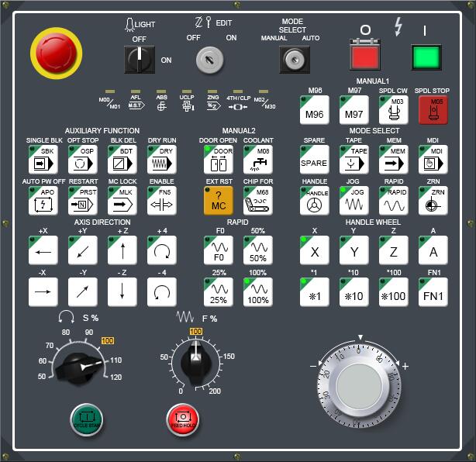Click the yellow EXT RST MC button
The width and height of the screenshot is (476, 462).
(219, 200)
